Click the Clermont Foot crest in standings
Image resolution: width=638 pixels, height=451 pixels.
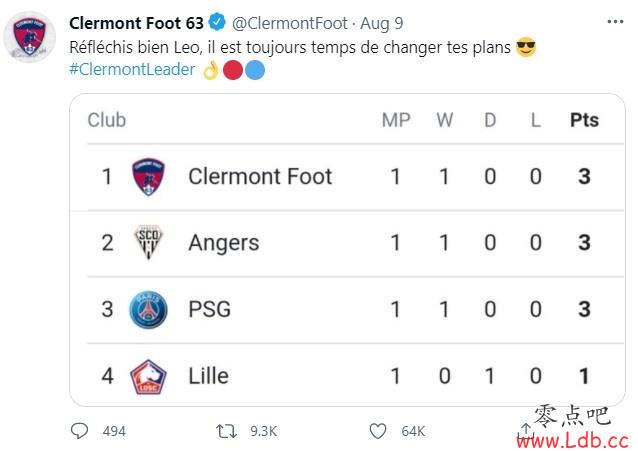[x=149, y=177]
